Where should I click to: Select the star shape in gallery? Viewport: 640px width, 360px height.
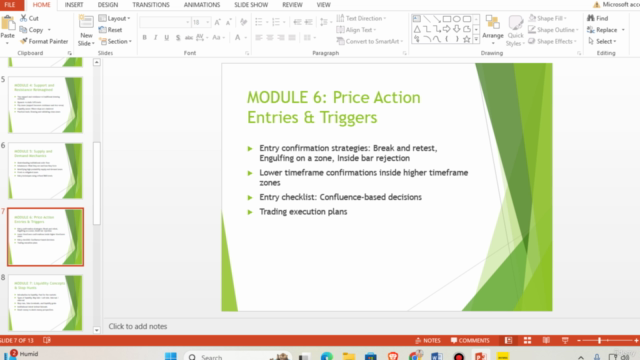click(x=467, y=39)
